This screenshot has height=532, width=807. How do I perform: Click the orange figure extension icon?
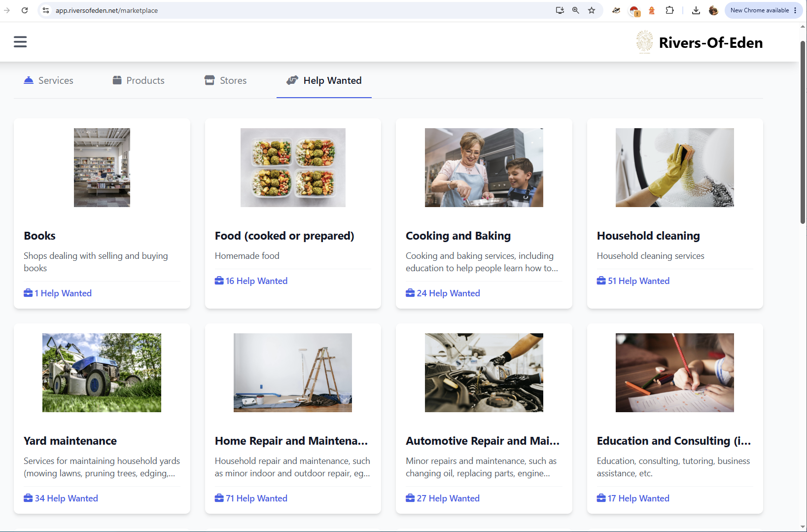point(652,10)
